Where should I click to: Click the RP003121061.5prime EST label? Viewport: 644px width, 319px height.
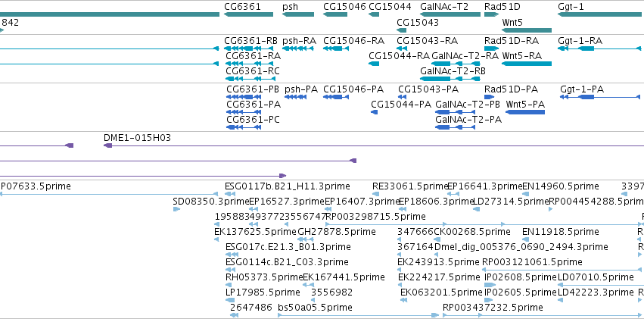tap(532, 262)
